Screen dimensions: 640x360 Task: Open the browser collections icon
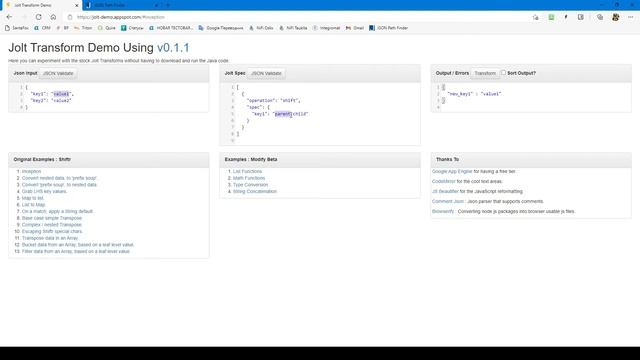click(x=600, y=17)
